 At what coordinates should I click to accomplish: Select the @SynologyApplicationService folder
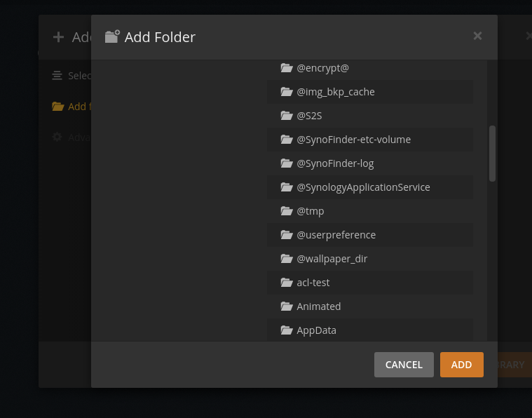[x=363, y=187]
